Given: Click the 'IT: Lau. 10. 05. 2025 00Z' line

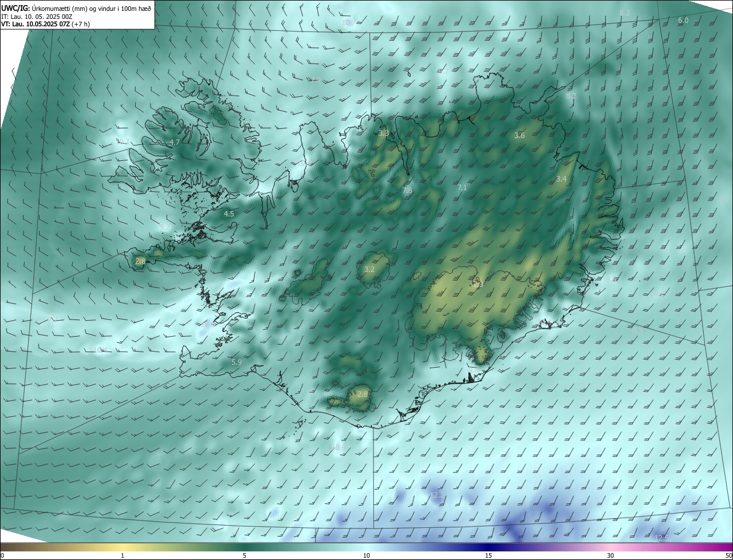Looking at the screenshot, I should (x=37, y=17).
